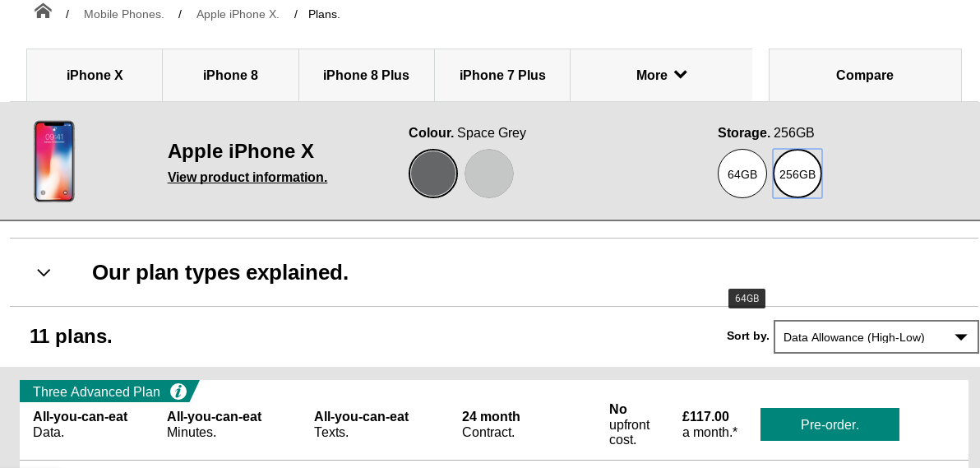Open the Three Advanced Plan info icon
This screenshot has height=468, width=980.
click(x=178, y=392)
